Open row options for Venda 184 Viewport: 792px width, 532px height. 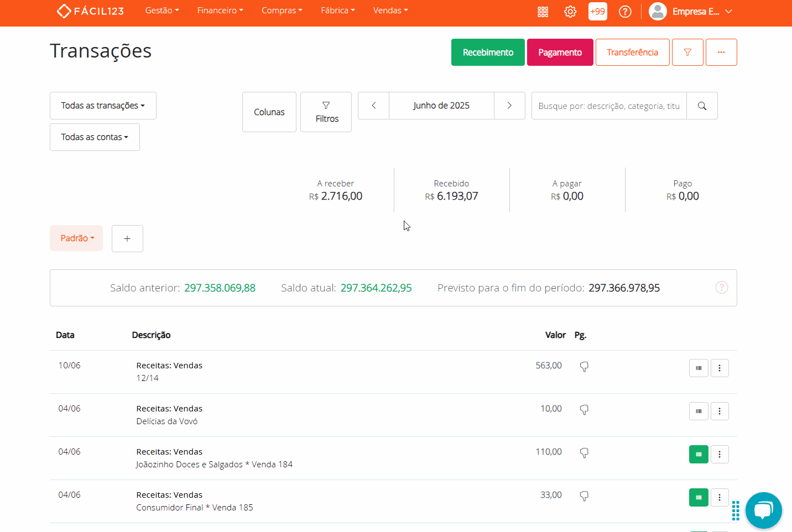pyautogui.click(x=720, y=454)
